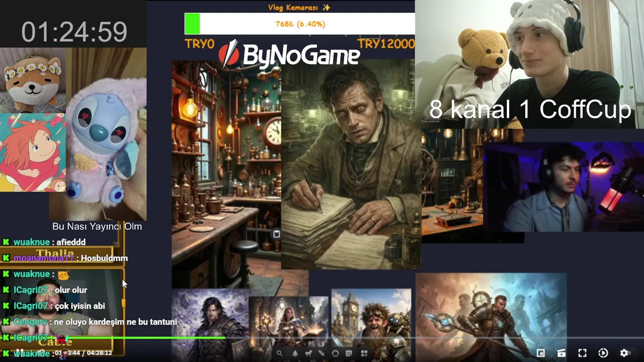644x362 pixels.
Task: Click the '768₺ (6.40%)' progress text
Action: click(300, 24)
